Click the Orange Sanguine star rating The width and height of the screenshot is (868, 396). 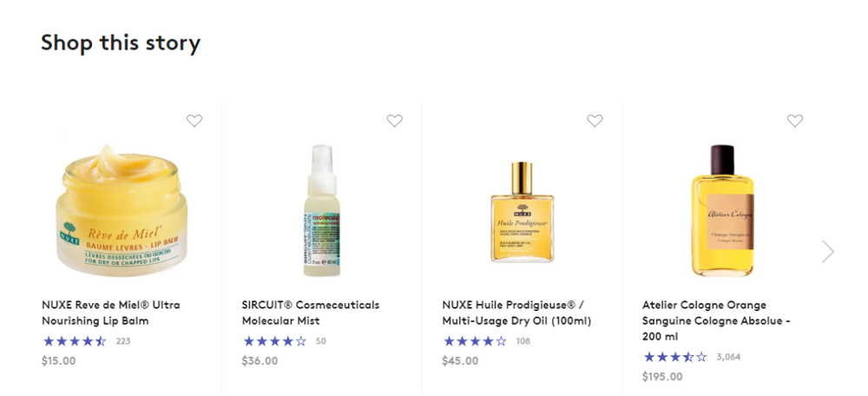coord(675,357)
